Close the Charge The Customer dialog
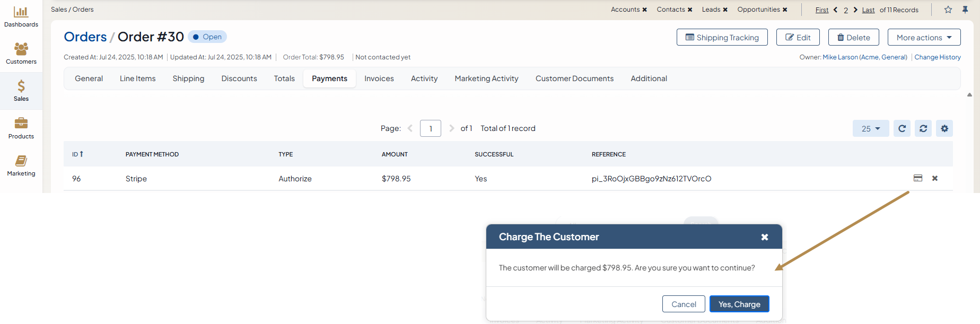The image size is (980, 324). [765, 237]
